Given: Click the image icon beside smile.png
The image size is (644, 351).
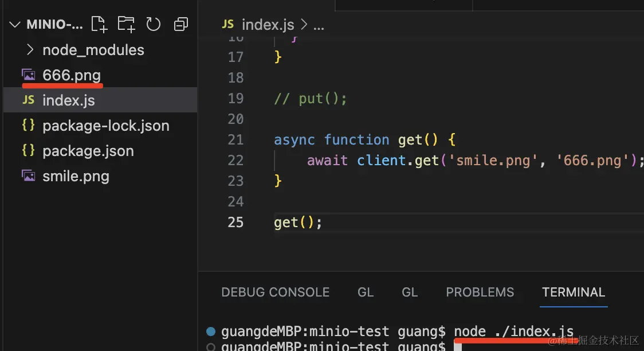Looking at the screenshot, I should pyautogui.click(x=28, y=176).
